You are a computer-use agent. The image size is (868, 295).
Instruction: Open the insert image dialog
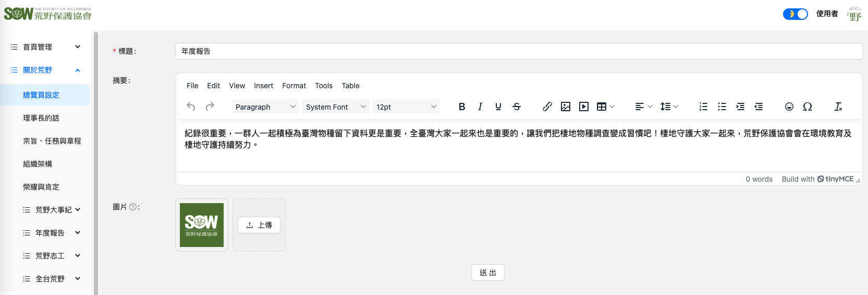point(565,107)
